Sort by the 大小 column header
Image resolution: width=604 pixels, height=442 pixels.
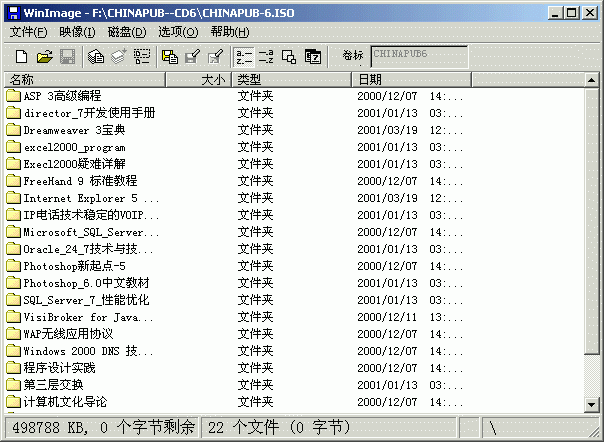coord(198,79)
